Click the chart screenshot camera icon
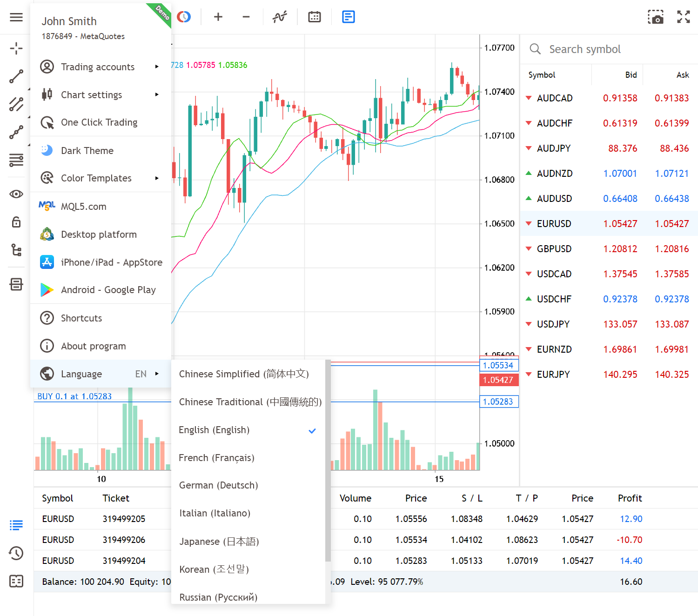Screen dimensions: 698x616 tap(656, 17)
